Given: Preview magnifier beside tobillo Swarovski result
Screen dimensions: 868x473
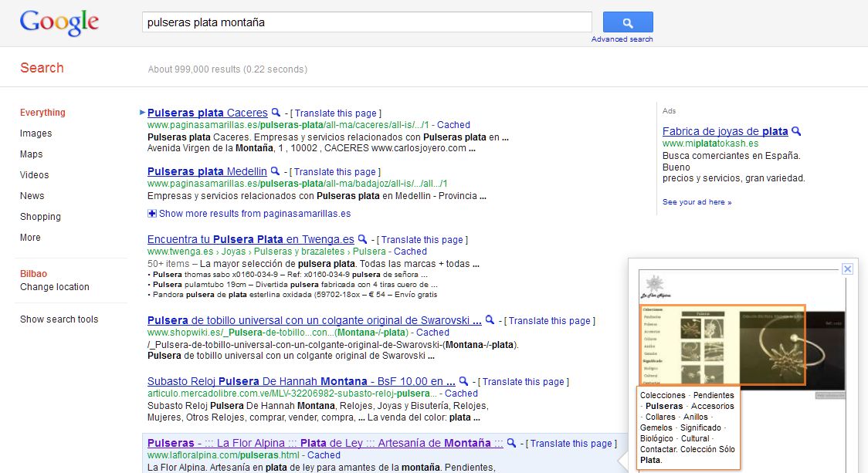Looking at the screenshot, I should point(490,319).
